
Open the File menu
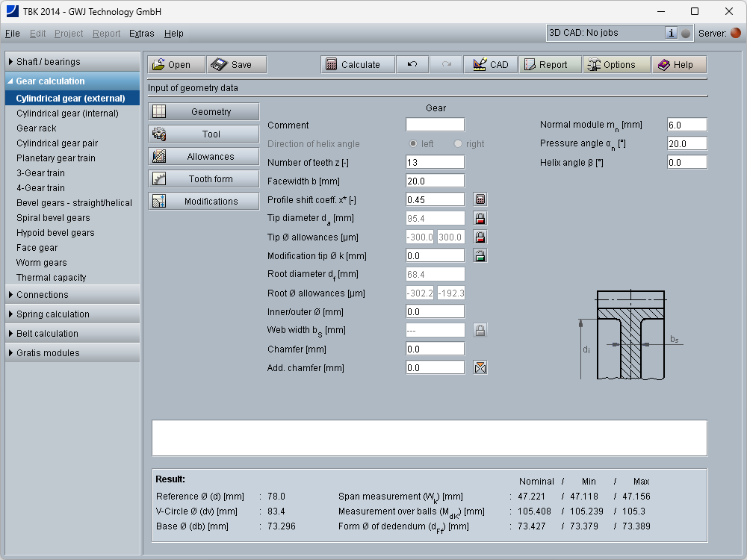click(x=13, y=34)
